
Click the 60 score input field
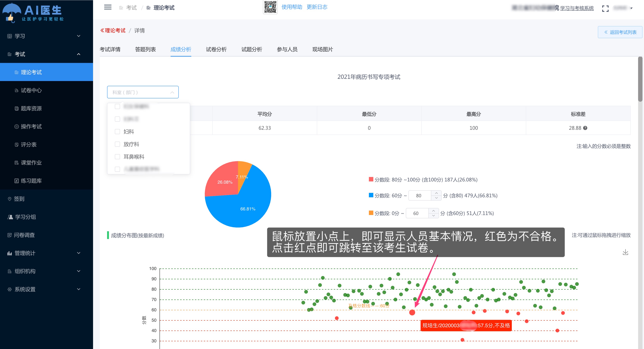[417, 213]
